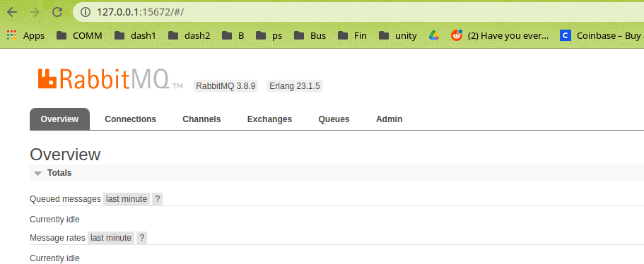Open the Google Drive bookmark icon

pyautogui.click(x=434, y=36)
